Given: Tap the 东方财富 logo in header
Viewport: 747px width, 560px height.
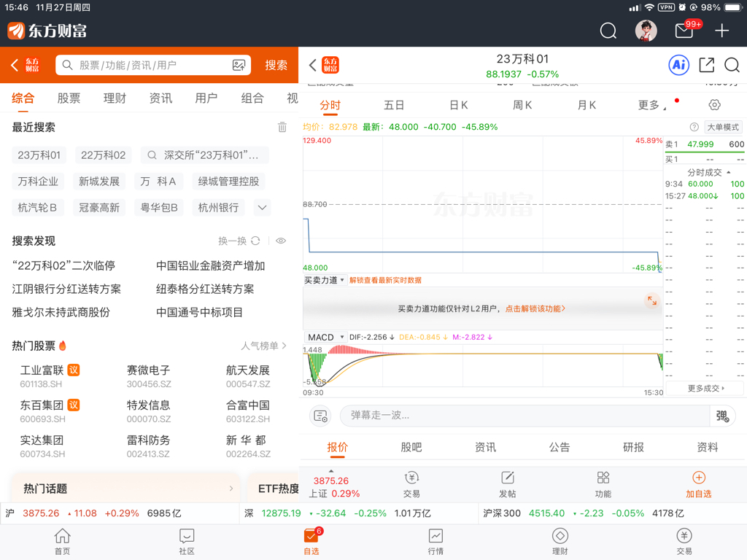Looking at the screenshot, I should 47,31.
